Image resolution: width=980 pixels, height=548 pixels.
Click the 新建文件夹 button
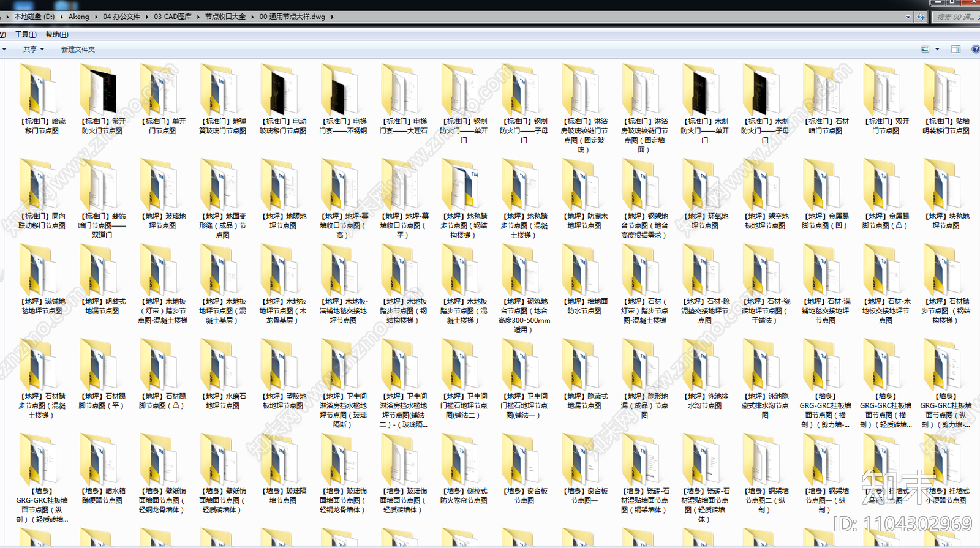pyautogui.click(x=78, y=50)
